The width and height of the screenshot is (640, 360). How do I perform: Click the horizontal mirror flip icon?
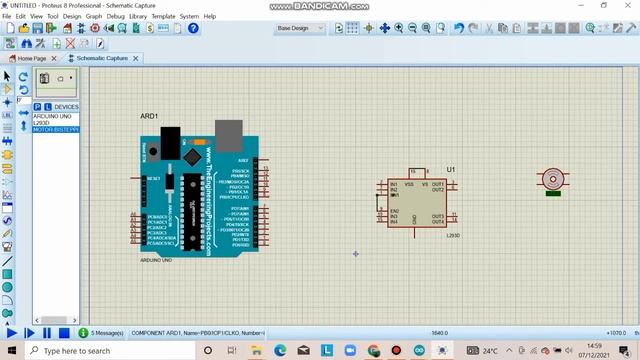pos(24,113)
